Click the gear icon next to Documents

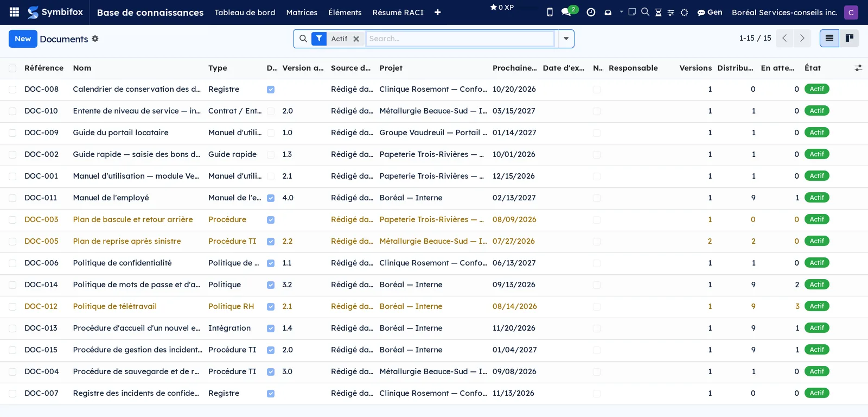coord(95,39)
